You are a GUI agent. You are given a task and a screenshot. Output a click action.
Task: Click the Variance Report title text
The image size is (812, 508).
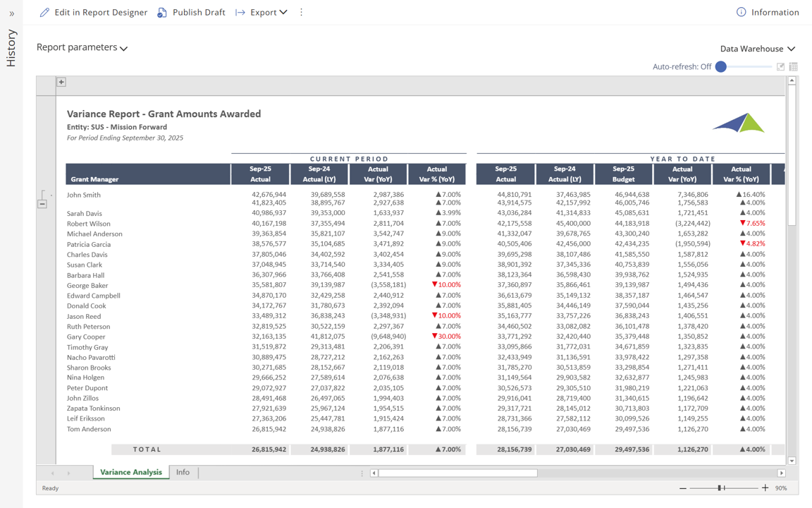point(164,114)
